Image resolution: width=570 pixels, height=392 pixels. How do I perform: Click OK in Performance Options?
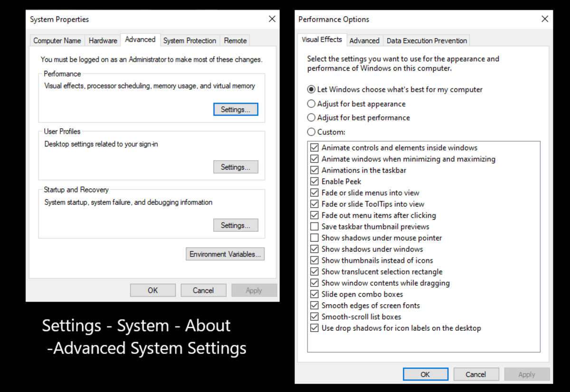pyautogui.click(x=425, y=374)
